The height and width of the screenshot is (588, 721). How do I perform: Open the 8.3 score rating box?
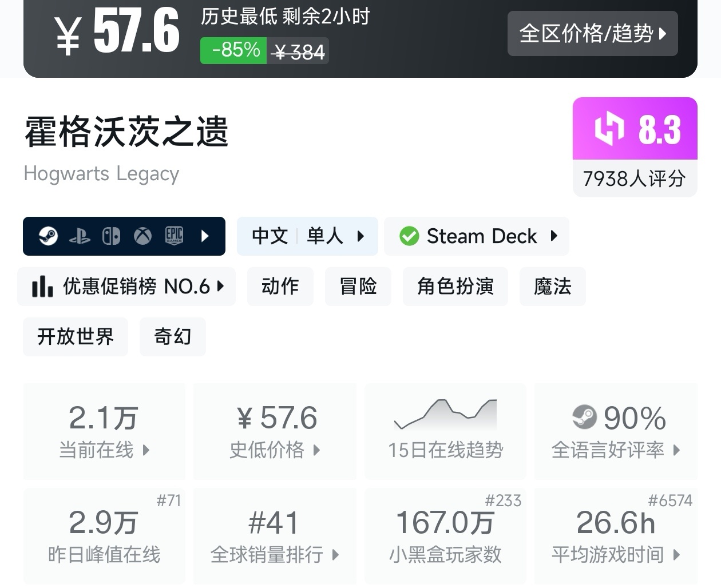tap(635, 147)
